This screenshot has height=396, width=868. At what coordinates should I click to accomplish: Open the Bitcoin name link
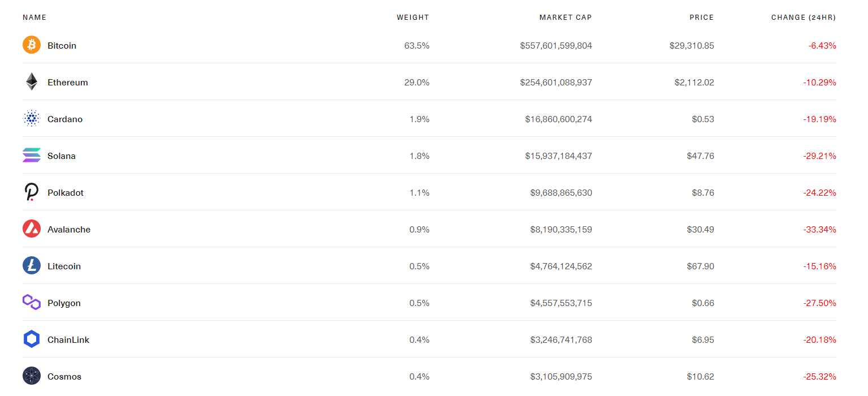click(x=62, y=46)
